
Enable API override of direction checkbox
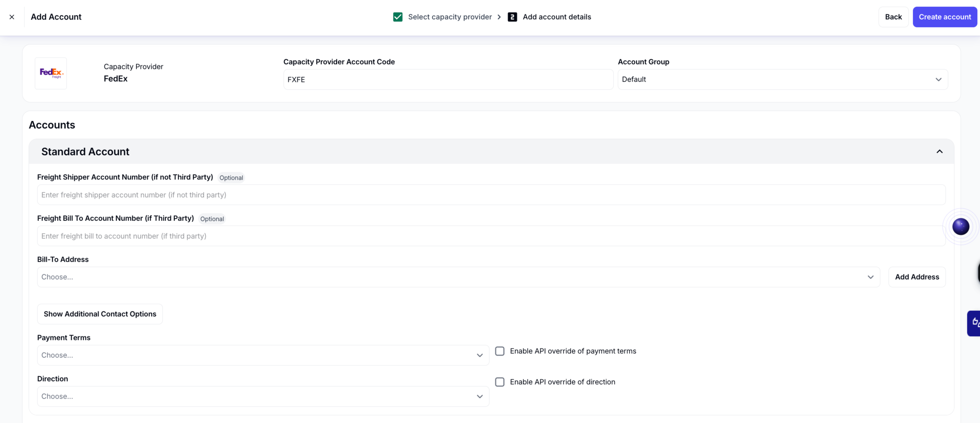(x=500, y=382)
